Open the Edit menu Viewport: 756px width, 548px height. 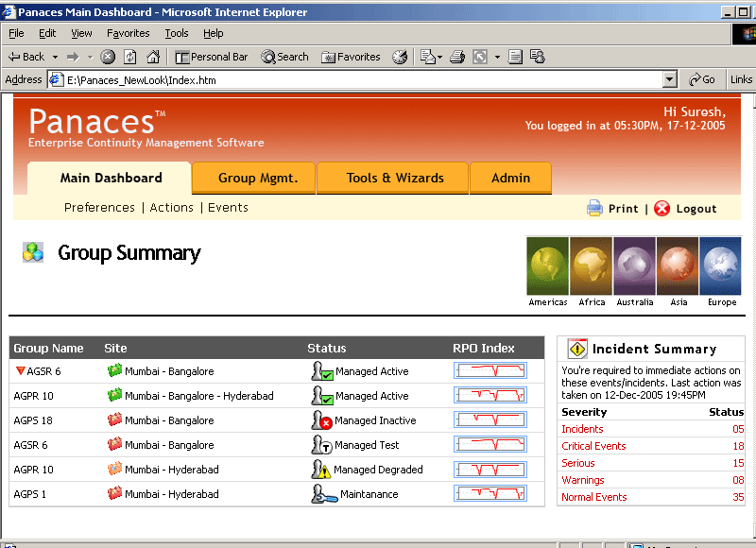[x=47, y=33]
